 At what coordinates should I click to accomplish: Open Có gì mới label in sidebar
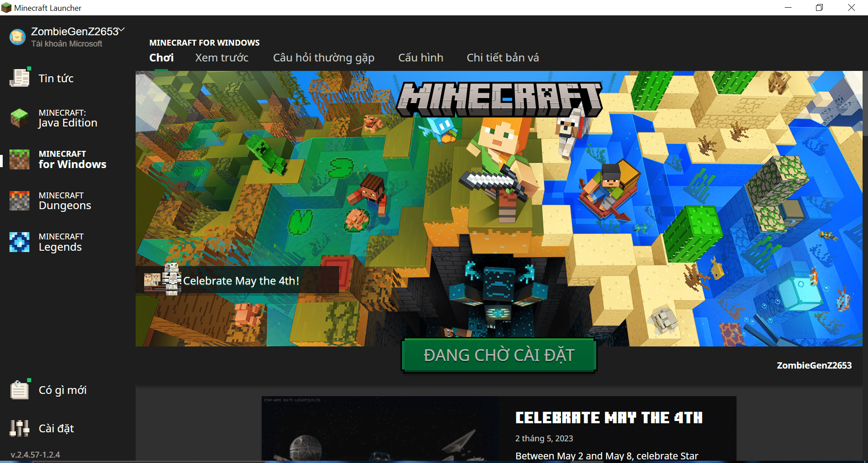coord(62,390)
